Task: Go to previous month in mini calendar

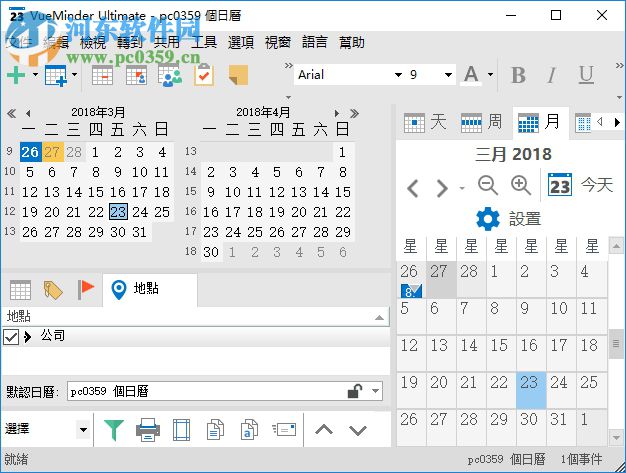Action: [28, 113]
